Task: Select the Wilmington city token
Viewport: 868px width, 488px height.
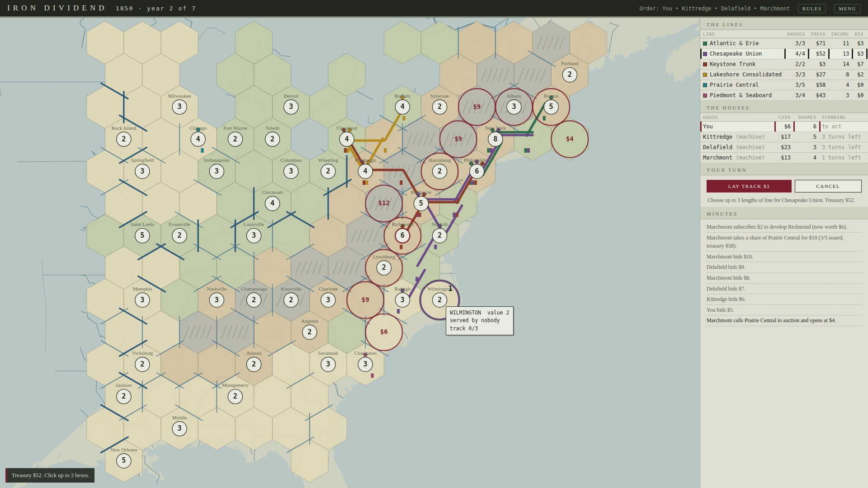Action: click(439, 300)
